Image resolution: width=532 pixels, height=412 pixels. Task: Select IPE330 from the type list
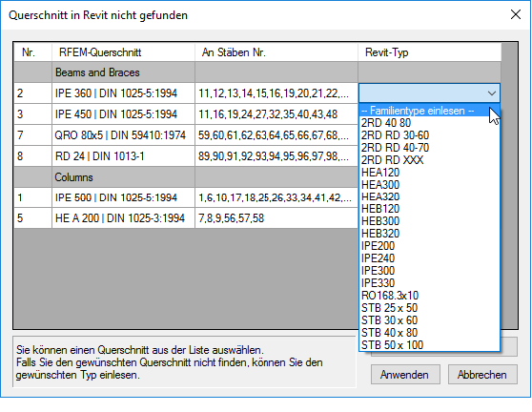429,283
